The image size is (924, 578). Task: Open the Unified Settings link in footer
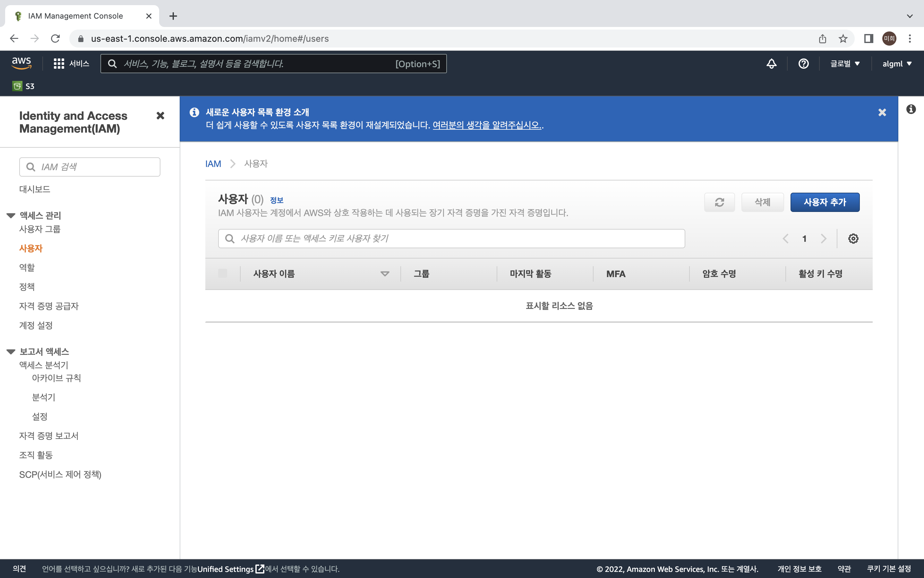pos(231,569)
